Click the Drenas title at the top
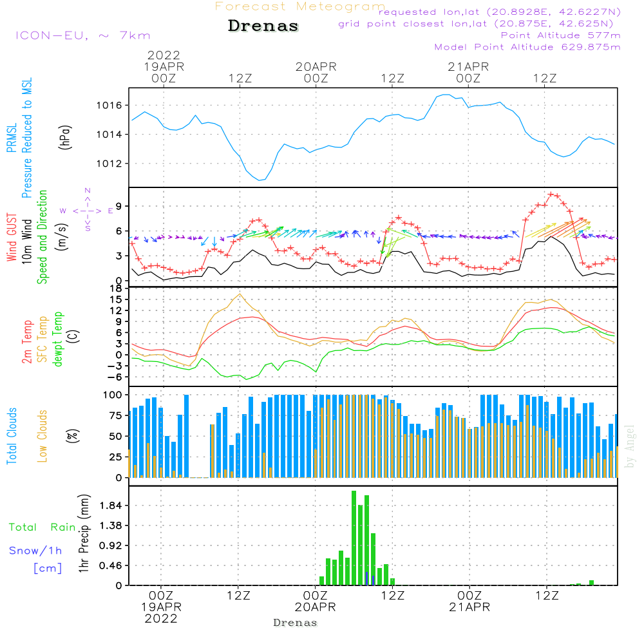 [263, 26]
